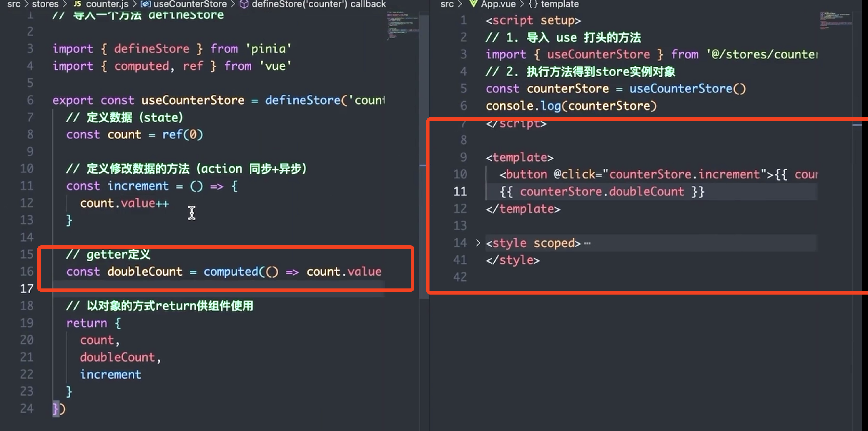Viewport: 868px width, 431px height.
Task: Click the cube icon before defineStore('counter') callback
Action: pos(244,4)
